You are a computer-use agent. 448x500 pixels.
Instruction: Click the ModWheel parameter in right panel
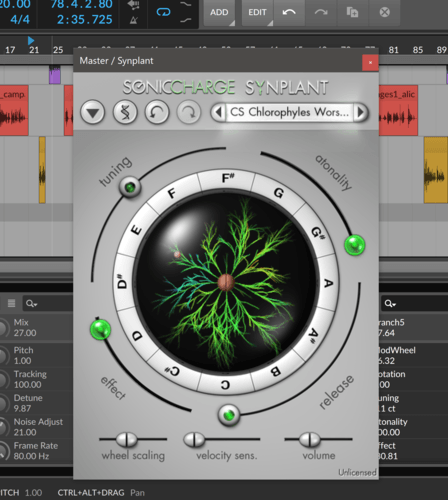pos(397,355)
